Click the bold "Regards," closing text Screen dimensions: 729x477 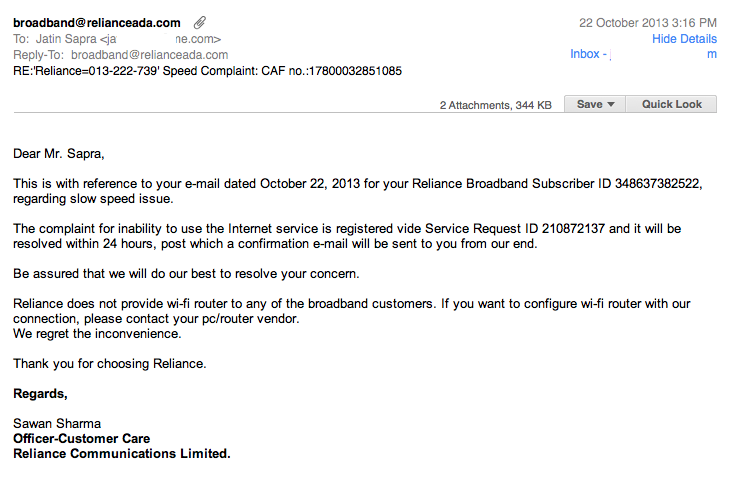(40, 393)
